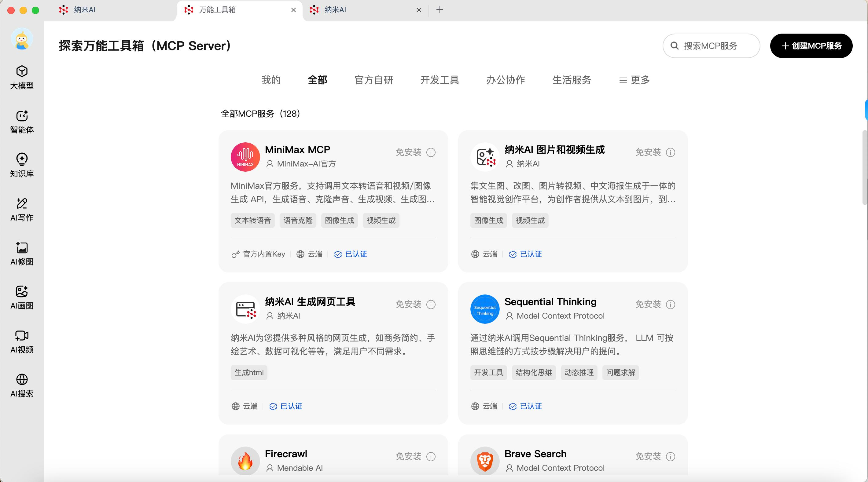Click the 创建MCP服务 button
The image size is (868, 482).
tap(811, 46)
